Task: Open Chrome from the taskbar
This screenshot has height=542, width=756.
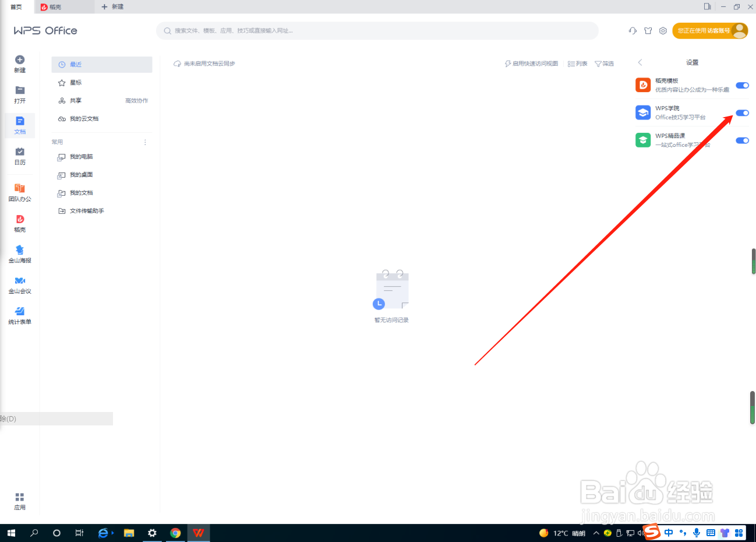Action: (175, 533)
